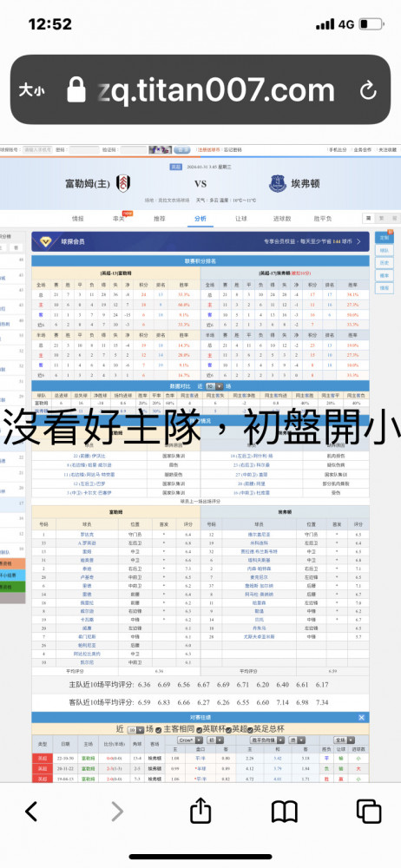Switch to the 情报 tab
This screenshot has height=868, width=401.
tap(79, 219)
